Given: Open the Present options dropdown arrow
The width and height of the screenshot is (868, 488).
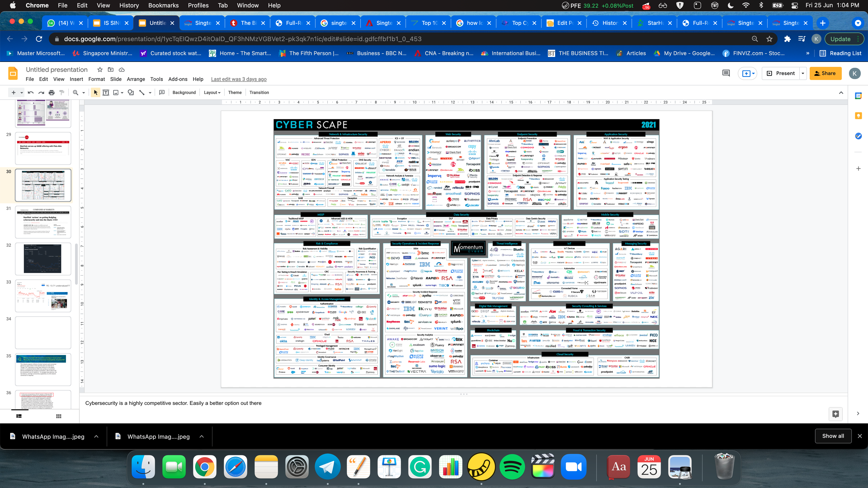Looking at the screenshot, I should tap(803, 73).
